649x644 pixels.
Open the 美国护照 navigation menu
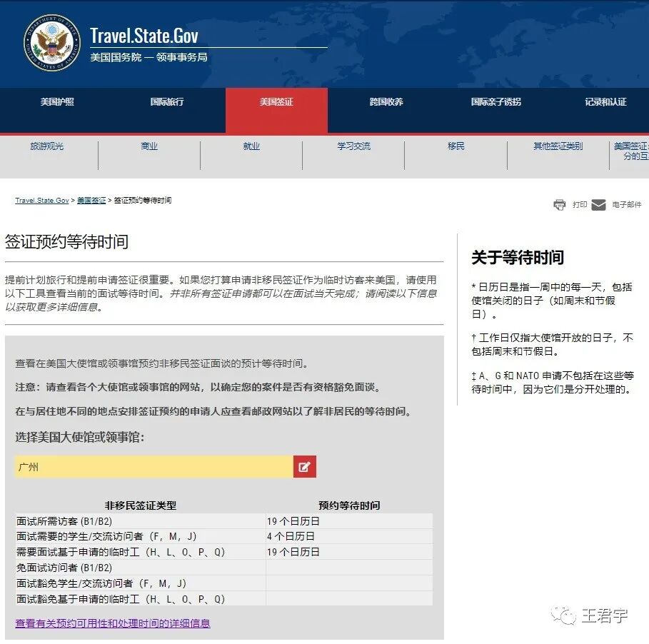[x=59, y=102]
